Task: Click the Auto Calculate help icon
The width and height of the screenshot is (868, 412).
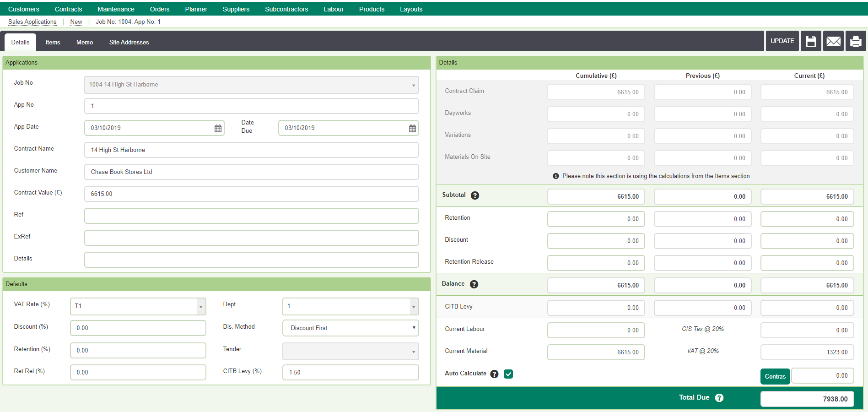Action: tap(494, 374)
